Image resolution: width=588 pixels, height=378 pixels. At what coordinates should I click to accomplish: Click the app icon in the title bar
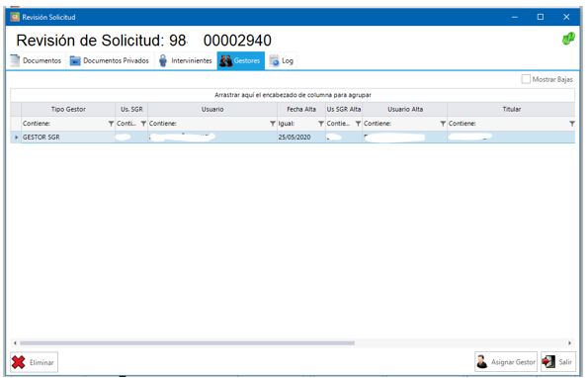point(15,17)
